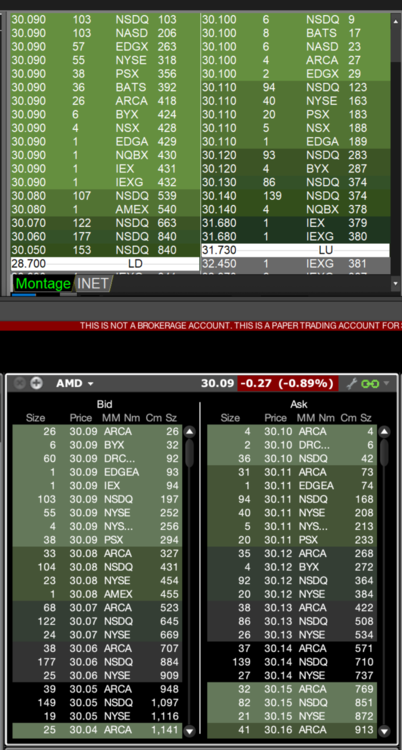Select AMD bid row 30.07 ARCA size 68
Screen dimensions: 402x750
97,608
